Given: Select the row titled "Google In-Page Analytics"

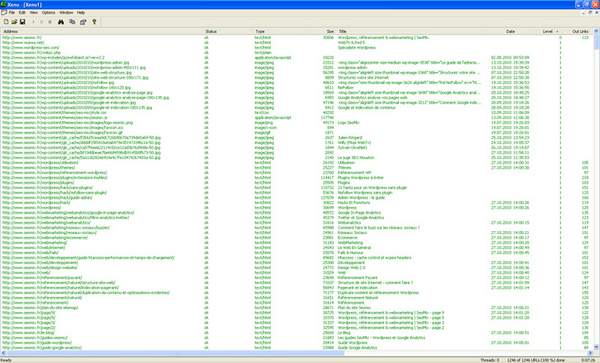Looking at the screenshot, I should [297, 213].
